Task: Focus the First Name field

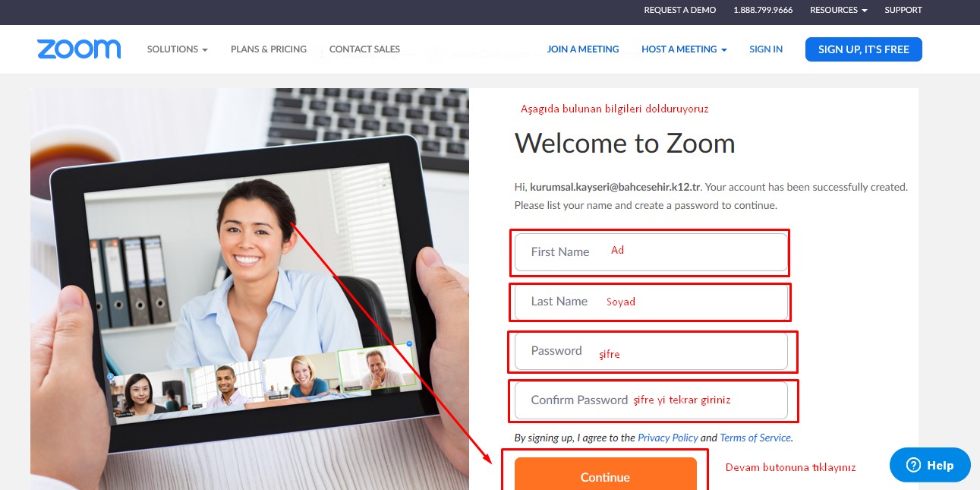Action: pyautogui.click(x=651, y=252)
